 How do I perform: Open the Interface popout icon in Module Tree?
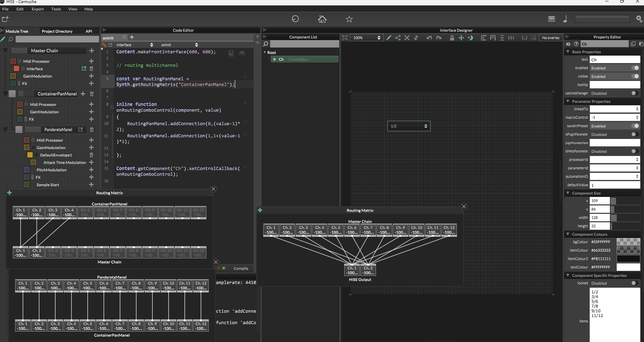click(x=84, y=68)
